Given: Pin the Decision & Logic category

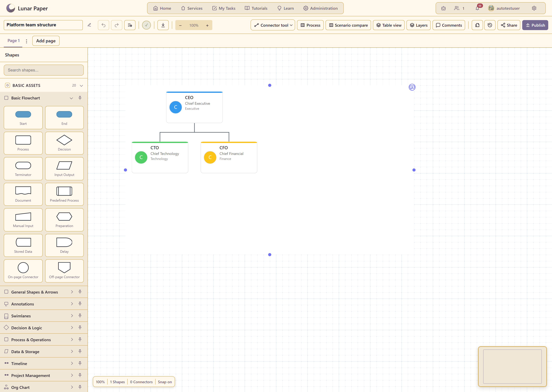Looking at the screenshot, I should (80, 328).
